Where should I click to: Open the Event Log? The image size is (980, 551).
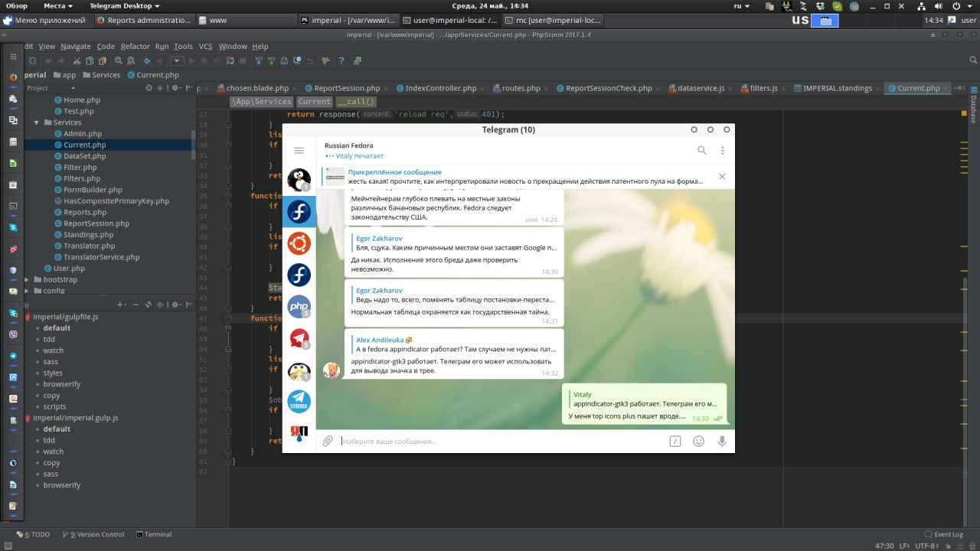(943, 534)
